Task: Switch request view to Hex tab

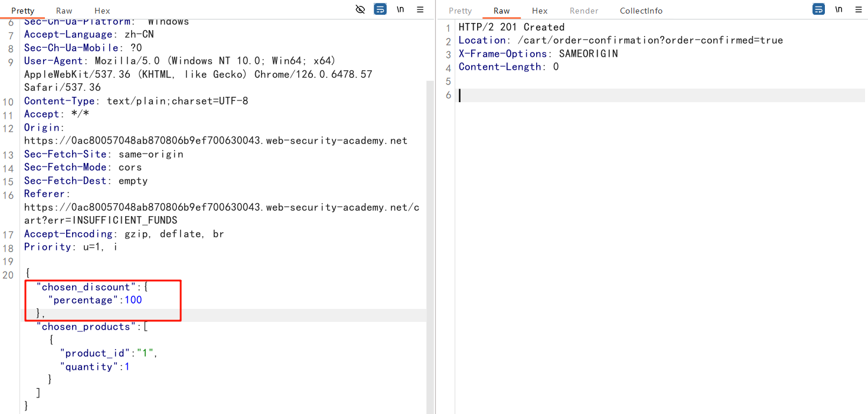Action: coord(102,11)
